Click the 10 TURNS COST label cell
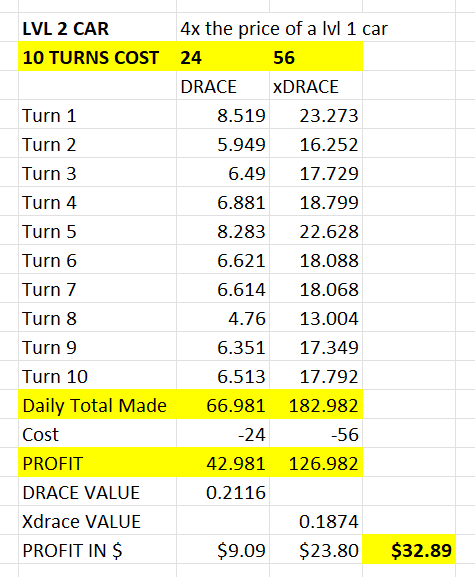 [x=98, y=57]
